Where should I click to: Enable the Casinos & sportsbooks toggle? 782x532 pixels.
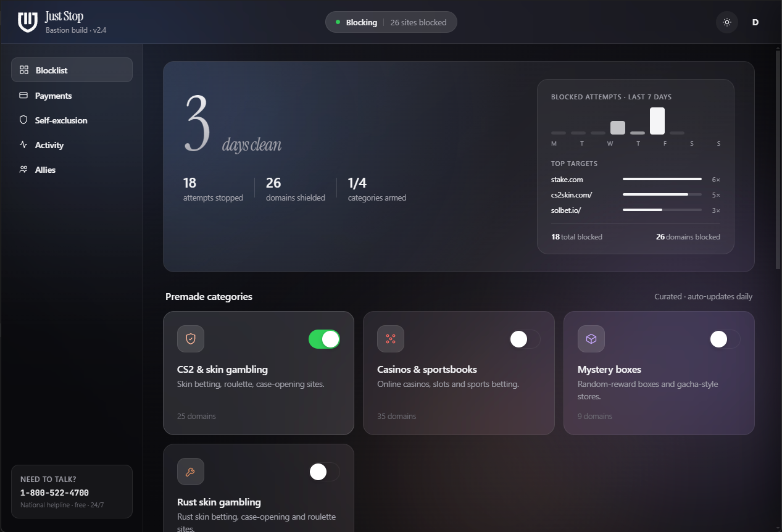click(525, 339)
